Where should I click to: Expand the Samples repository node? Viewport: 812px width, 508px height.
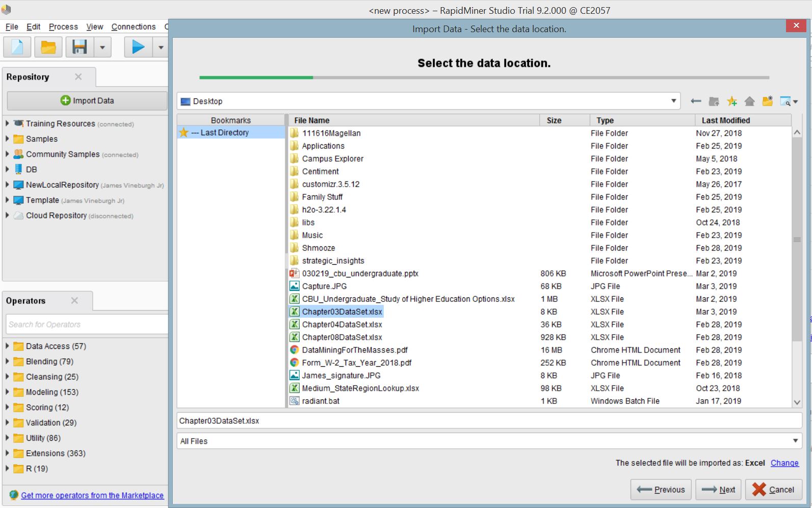tap(7, 139)
